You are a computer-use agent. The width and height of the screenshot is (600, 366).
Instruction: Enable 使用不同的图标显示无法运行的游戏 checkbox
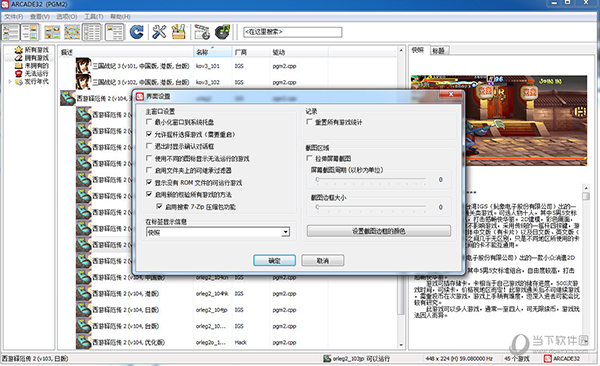tap(149, 158)
